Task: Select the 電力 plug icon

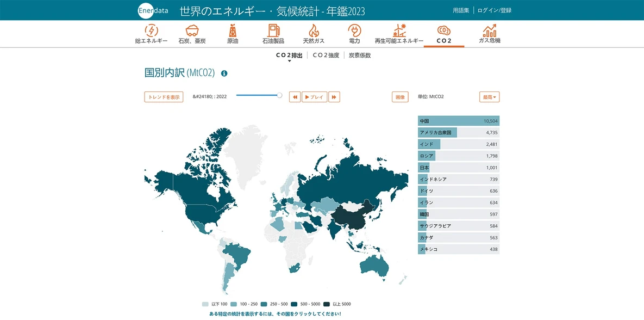Action: click(354, 30)
